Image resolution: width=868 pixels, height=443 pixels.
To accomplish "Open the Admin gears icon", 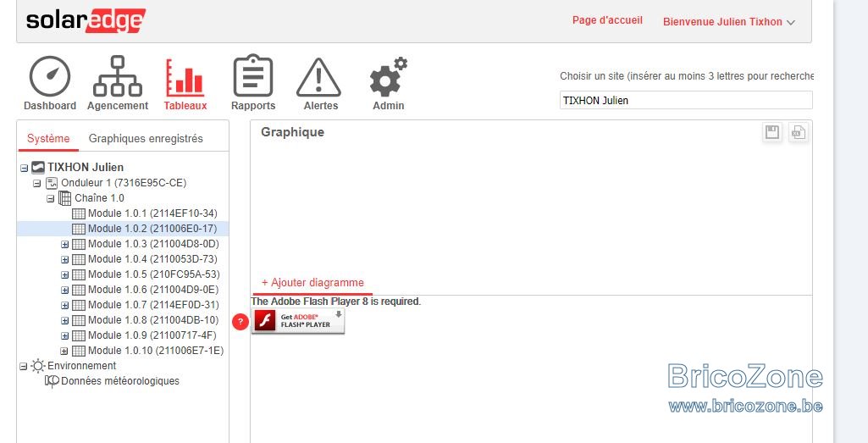I will [388, 77].
